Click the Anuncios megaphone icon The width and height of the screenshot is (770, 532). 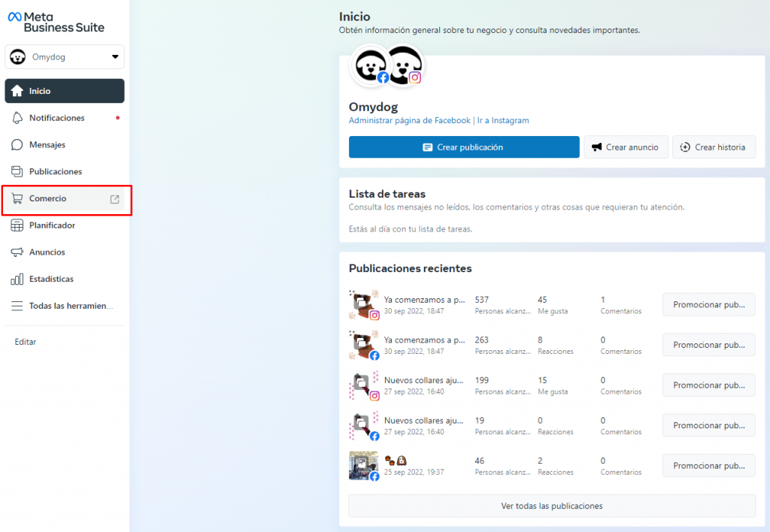(17, 252)
